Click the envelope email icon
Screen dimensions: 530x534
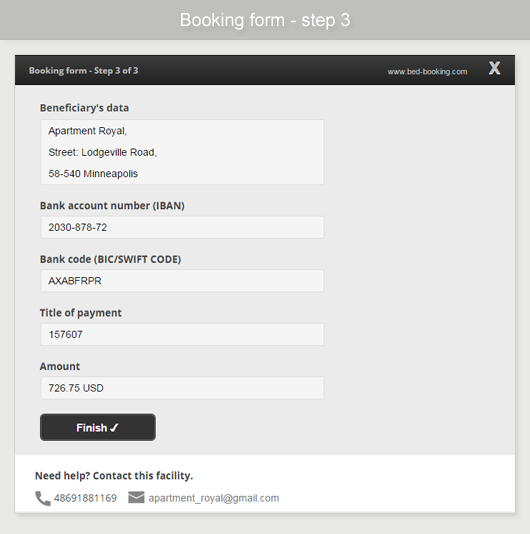pyautogui.click(x=136, y=498)
